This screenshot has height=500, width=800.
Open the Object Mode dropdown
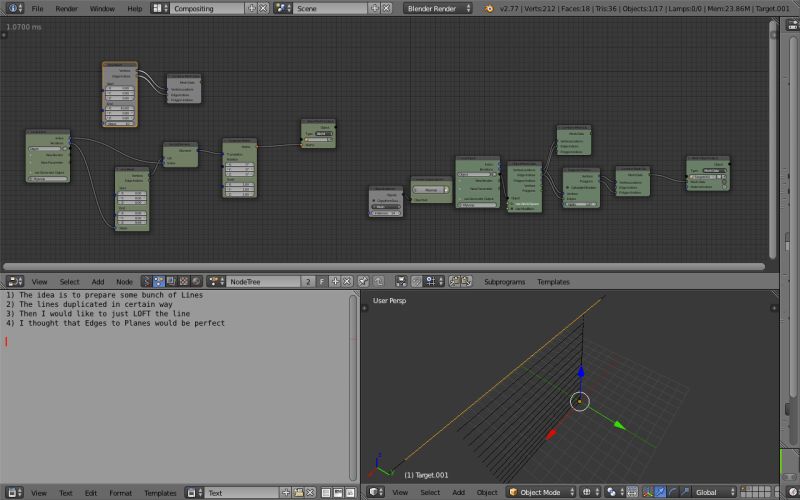click(x=541, y=492)
